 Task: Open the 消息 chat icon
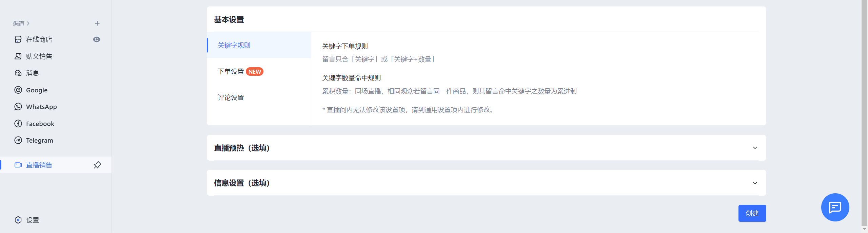pos(18,73)
